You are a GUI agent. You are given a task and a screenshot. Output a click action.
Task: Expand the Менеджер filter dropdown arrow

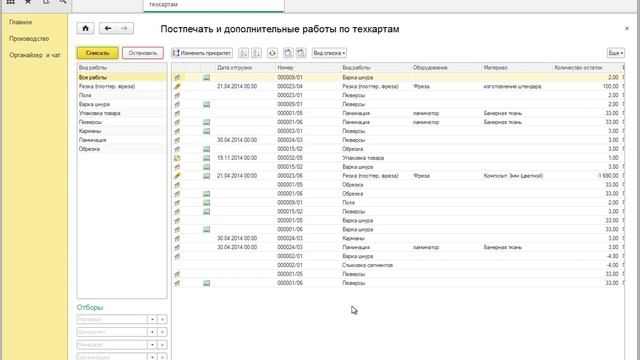click(x=152, y=345)
